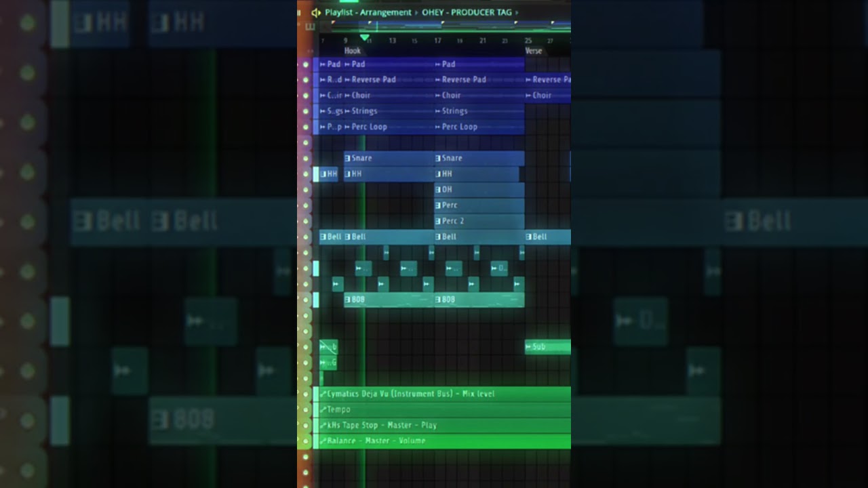Select the small D.. audio clip
Screen dimensions: 868x488
point(499,268)
